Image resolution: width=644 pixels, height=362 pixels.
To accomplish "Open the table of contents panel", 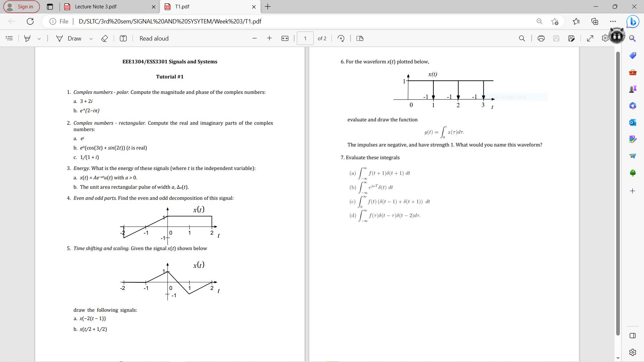I will point(9,38).
